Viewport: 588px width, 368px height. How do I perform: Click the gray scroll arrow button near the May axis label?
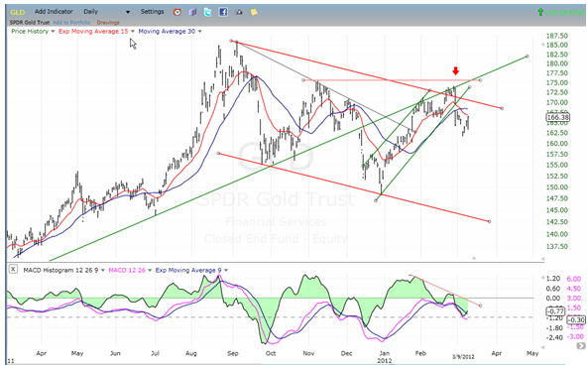[x=581, y=345]
